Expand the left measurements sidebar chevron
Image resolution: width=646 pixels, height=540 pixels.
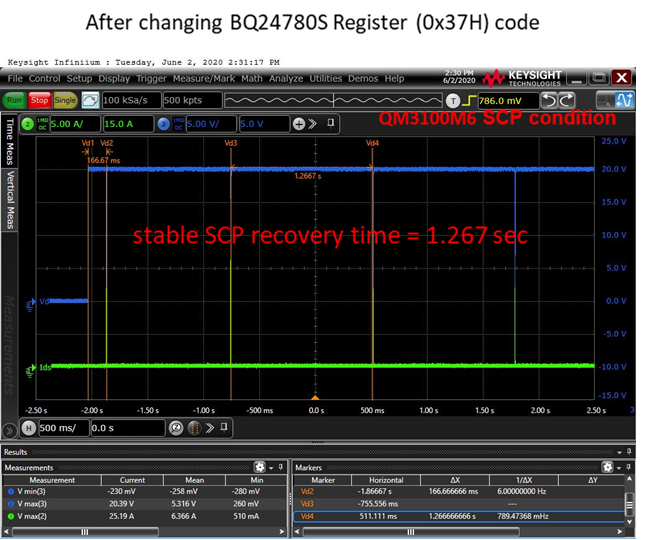coord(9,431)
